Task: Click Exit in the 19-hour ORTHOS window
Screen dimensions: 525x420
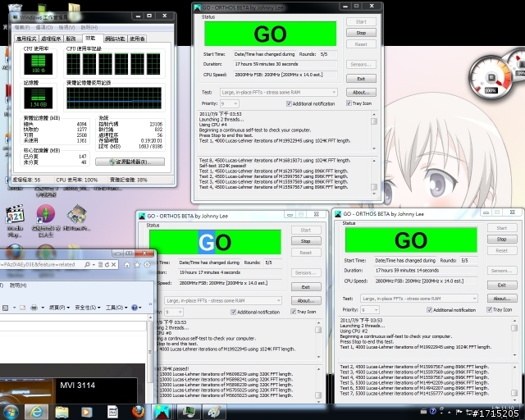Action: [306, 287]
